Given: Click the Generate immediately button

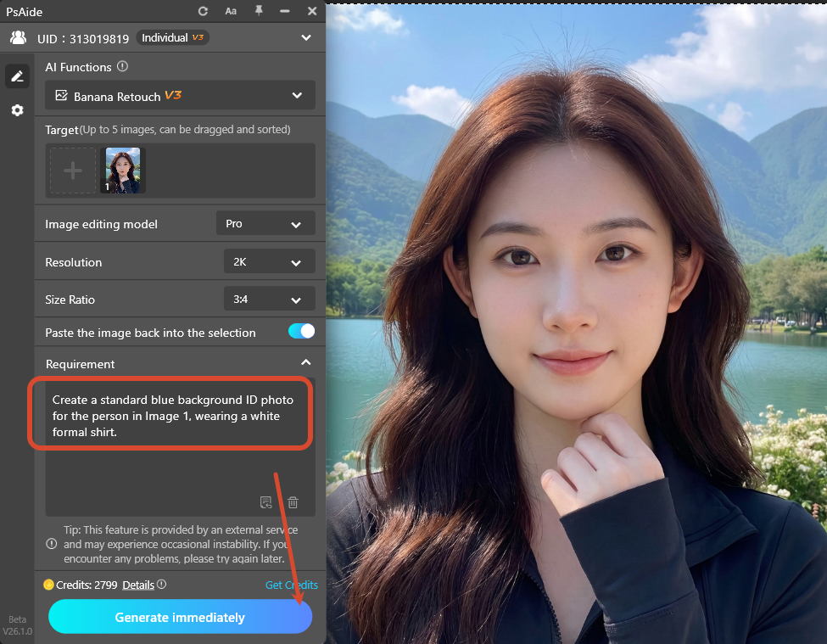Looking at the screenshot, I should click(180, 617).
